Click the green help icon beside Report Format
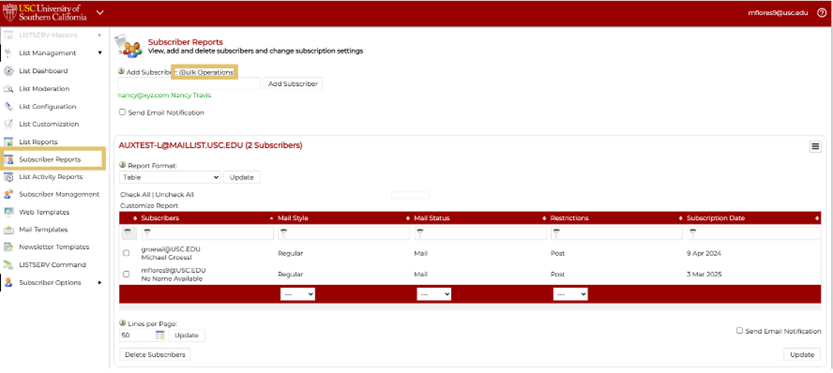This screenshot has width=833, height=373. pos(123,165)
